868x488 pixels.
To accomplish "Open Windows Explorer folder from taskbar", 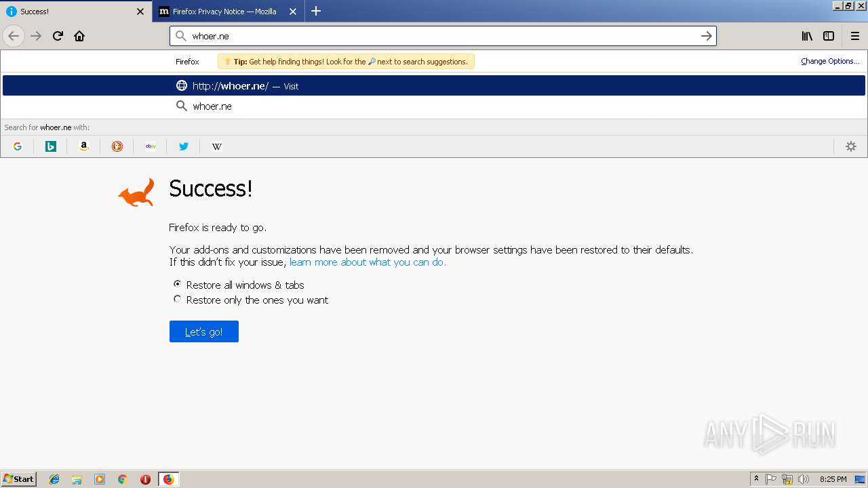I will coord(77,479).
